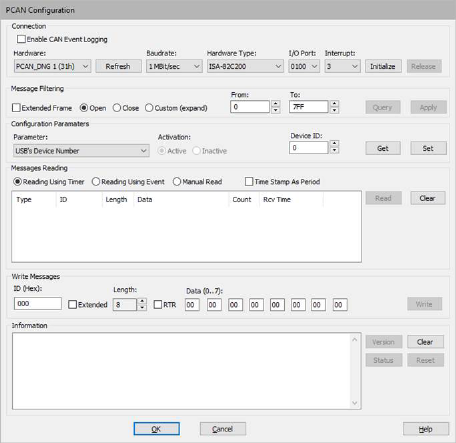This screenshot has height=443, width=456.
Task: Select the Manual Read option
Action: tap(177, 182)
